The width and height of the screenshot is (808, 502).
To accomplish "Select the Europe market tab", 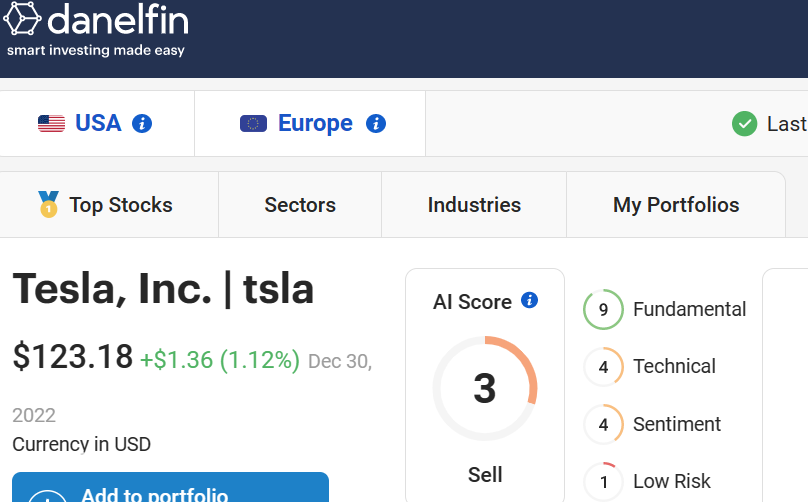I will click(310, 124).
